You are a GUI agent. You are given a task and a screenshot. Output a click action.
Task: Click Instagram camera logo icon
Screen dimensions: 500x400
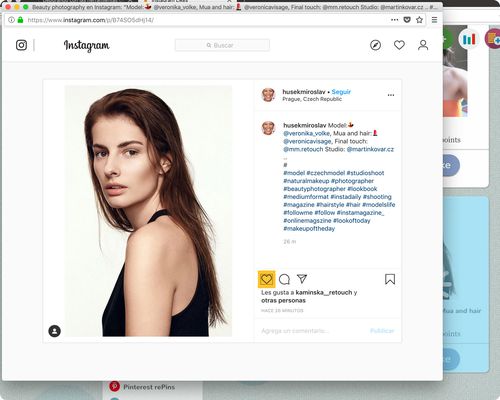pyautogui.click(x=21, y=45)
